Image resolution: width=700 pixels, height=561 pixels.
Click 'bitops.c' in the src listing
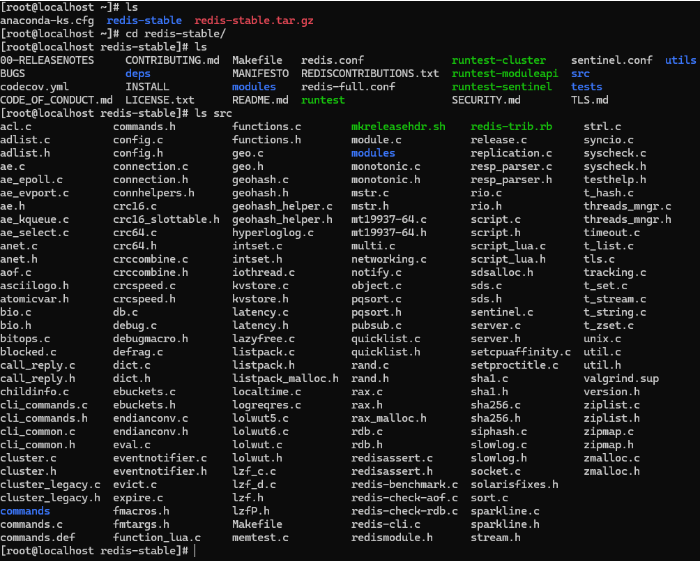(25, 339)
